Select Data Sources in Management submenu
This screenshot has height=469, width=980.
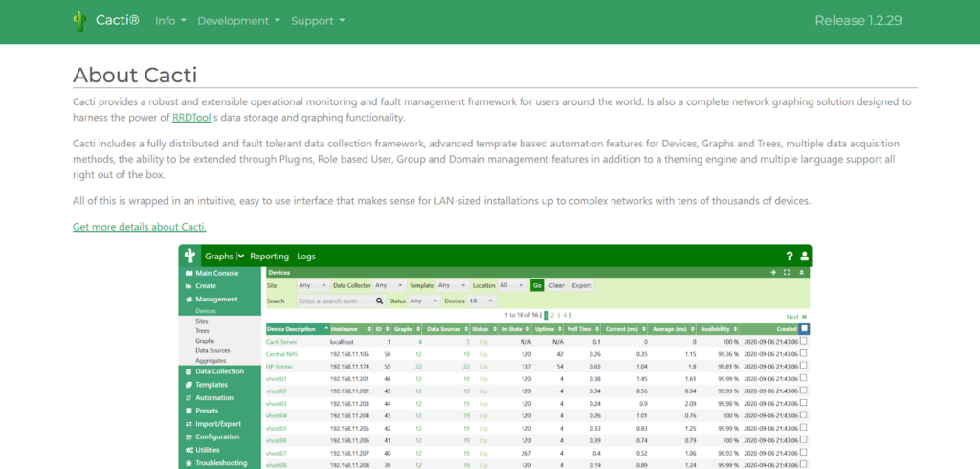tap(212, 351)
